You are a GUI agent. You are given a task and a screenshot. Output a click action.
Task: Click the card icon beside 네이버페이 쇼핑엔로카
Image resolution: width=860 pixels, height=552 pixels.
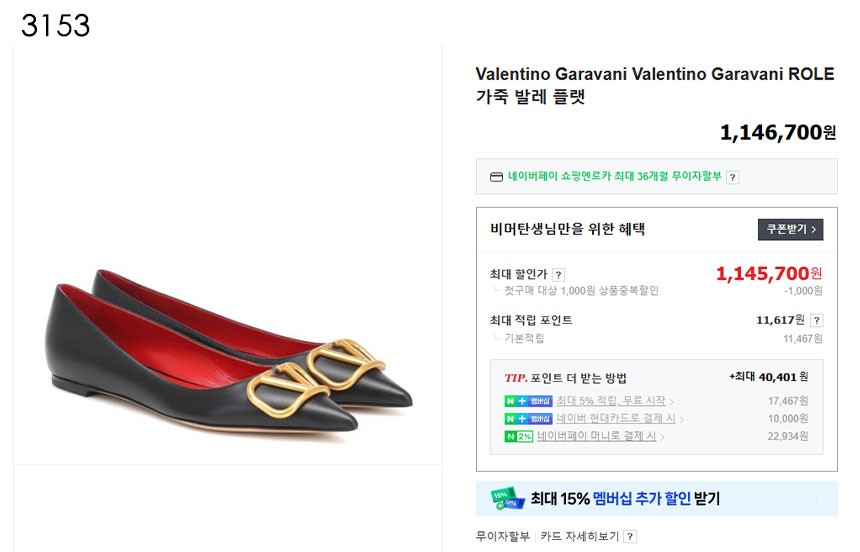pyautogui.click(x=496, y=177)
